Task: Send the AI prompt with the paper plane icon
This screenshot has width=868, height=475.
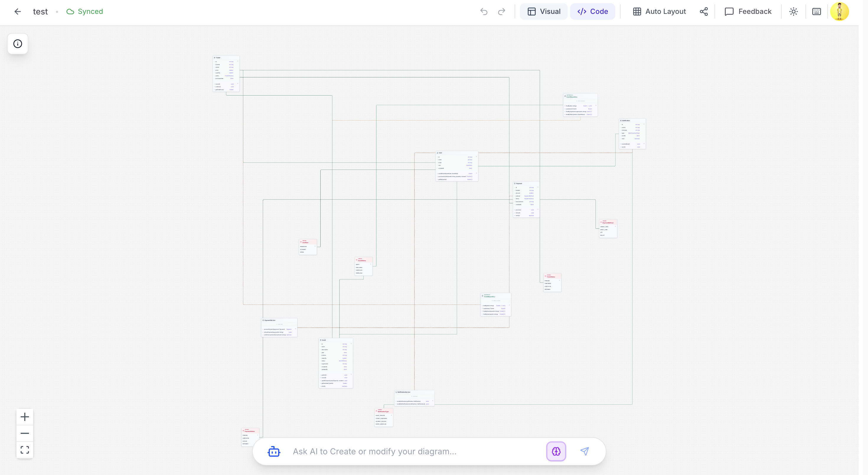Action: (585, 451)
